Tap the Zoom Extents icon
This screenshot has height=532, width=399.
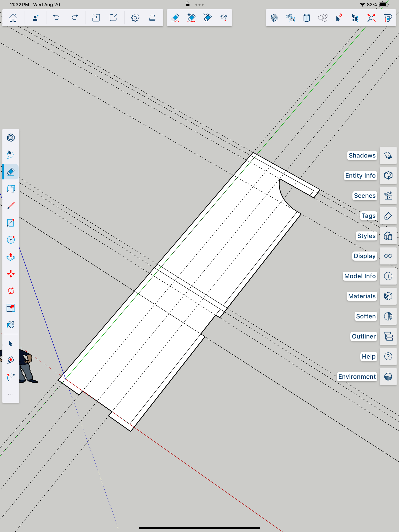pyautogui.click(x=371, y=18)
